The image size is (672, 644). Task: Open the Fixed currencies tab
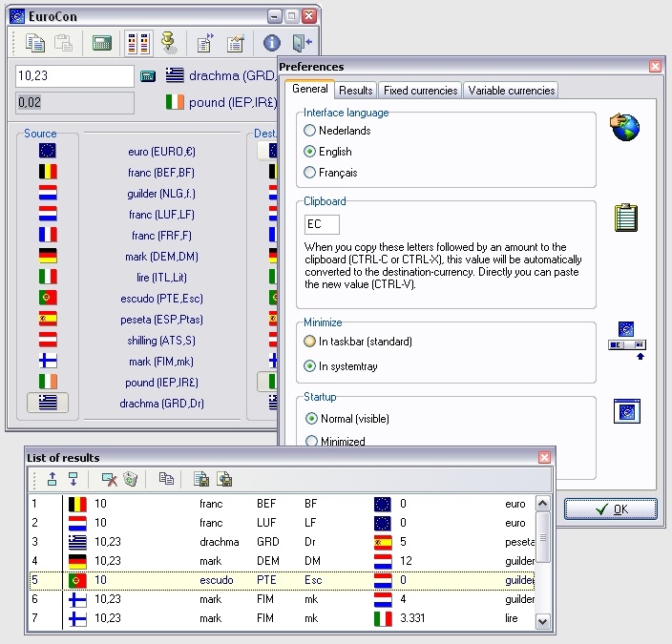click(420, 91)
